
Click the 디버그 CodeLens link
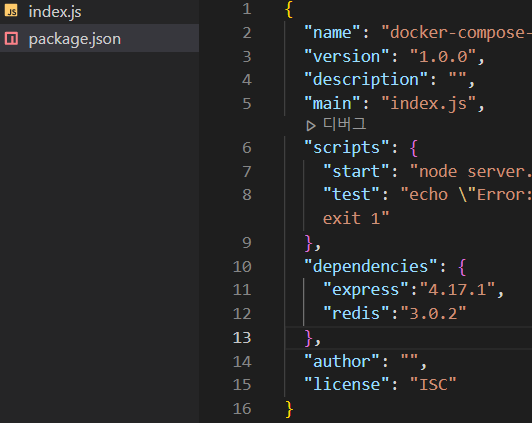(x=345, y=124)
